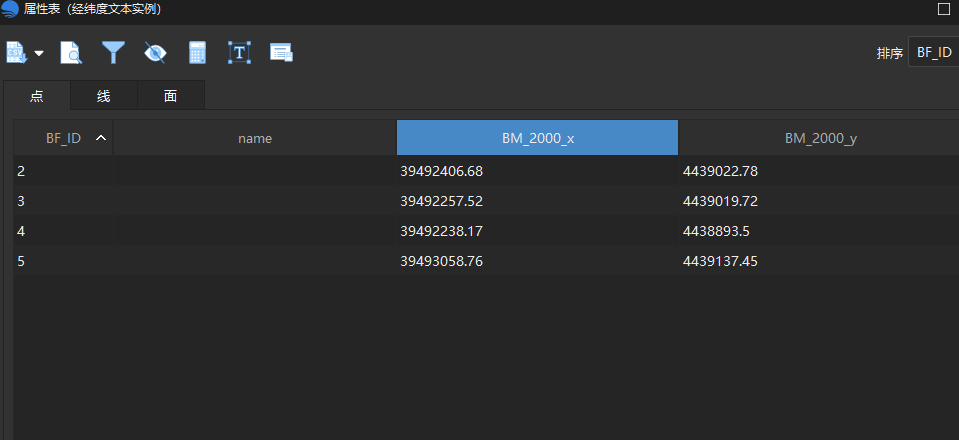Toggle BF_ID sort order arrow
Image resolution: width=959 pixels, height=440 pixels.
pyautogui.click(x=101, y=138)
